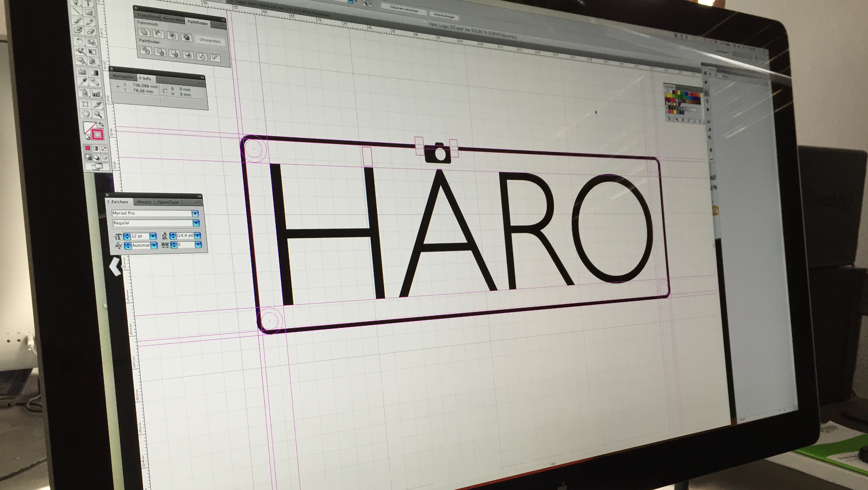
Task: Switch to the OpenType tab
Action: (168, 202)
